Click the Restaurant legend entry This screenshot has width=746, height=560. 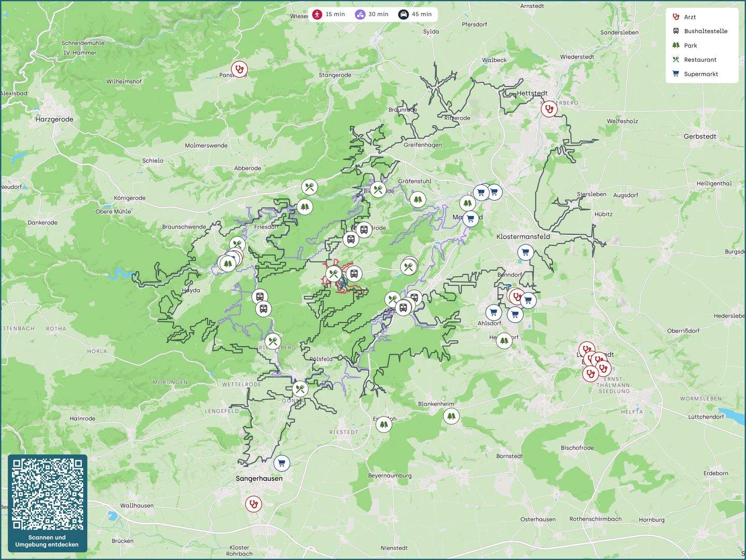[700, 60]
